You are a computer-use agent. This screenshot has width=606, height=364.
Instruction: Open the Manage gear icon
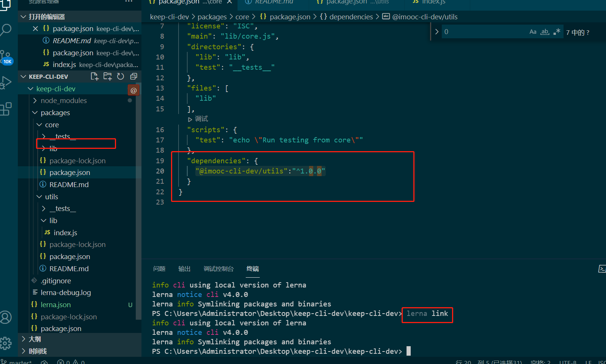point(6,343)
